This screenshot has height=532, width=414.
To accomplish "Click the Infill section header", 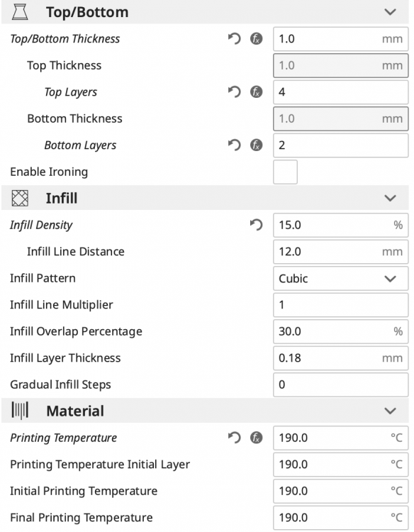I will tap(205, 198).
